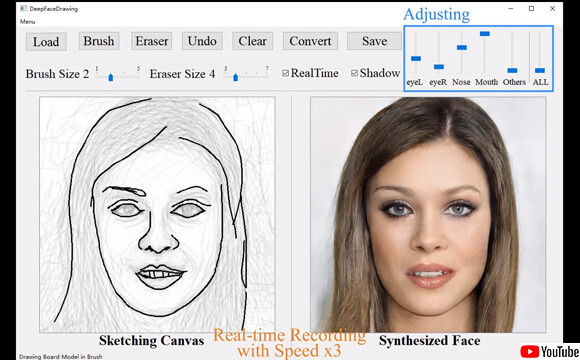Click the 'Mouth' slider label
This screenshot has height=360, width=580.
coord(486,82)
